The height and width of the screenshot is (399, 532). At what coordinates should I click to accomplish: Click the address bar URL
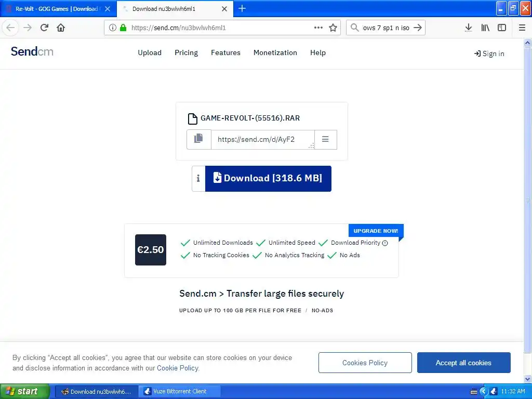pyautogui.click(x=179, y=28)
